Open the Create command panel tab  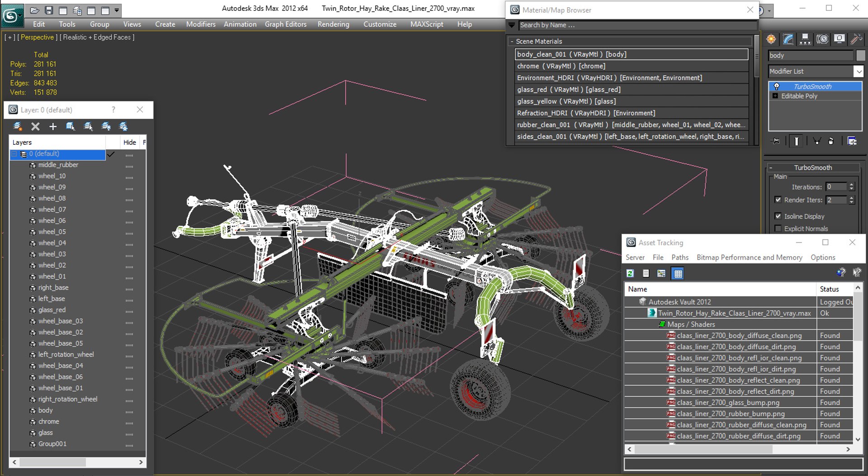(x=771, y=39)
